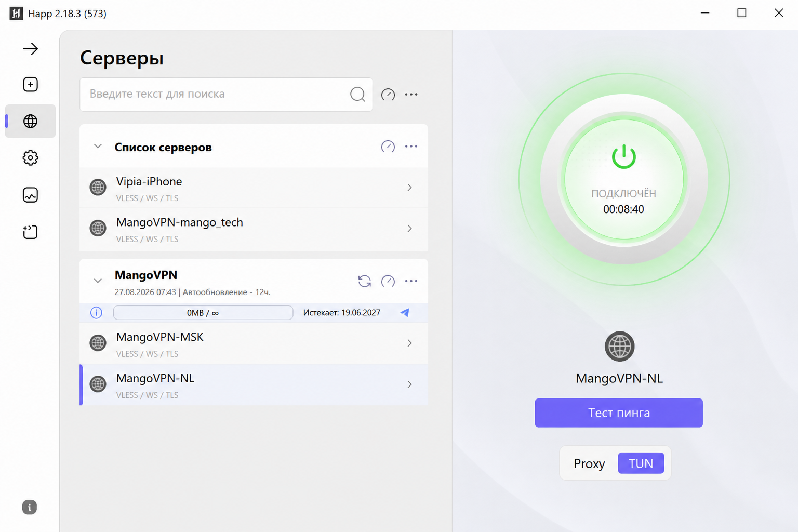Minimize the Happ window
Screen dimensions: 798x532
coord(705,13)
